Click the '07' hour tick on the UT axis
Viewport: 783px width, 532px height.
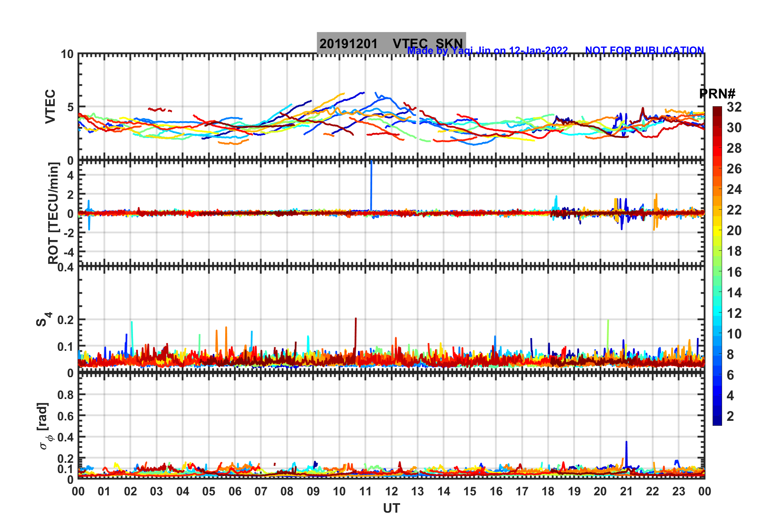click(261, 491)
